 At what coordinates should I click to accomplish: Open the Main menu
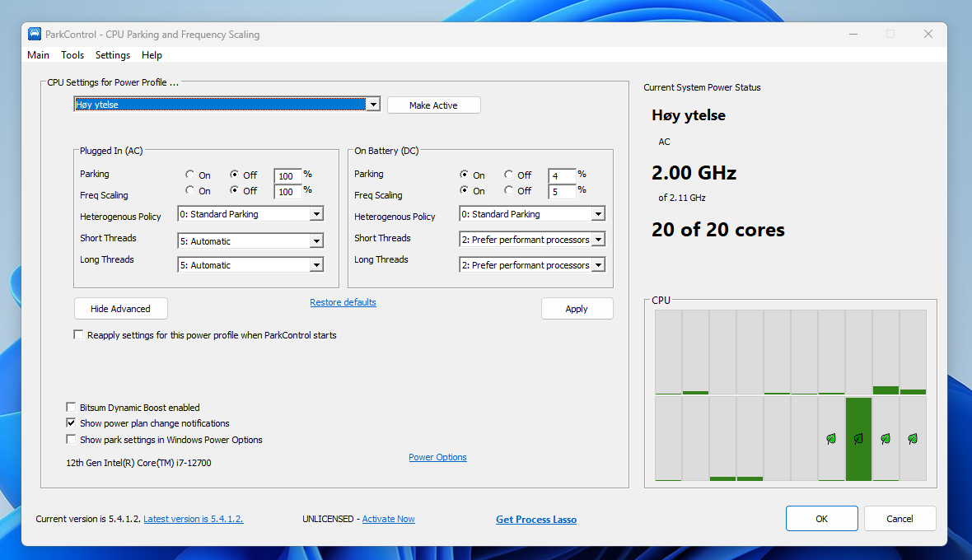39,55
